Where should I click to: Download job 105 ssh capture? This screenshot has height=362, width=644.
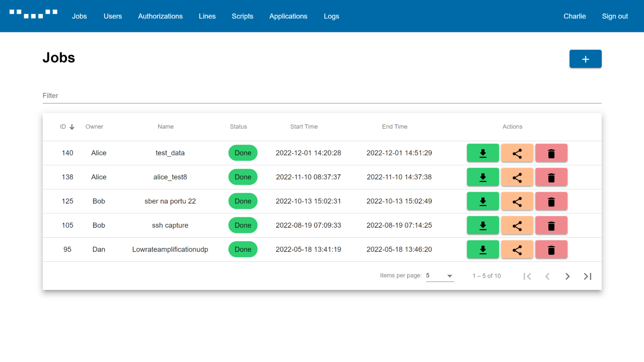pos(483,225)
